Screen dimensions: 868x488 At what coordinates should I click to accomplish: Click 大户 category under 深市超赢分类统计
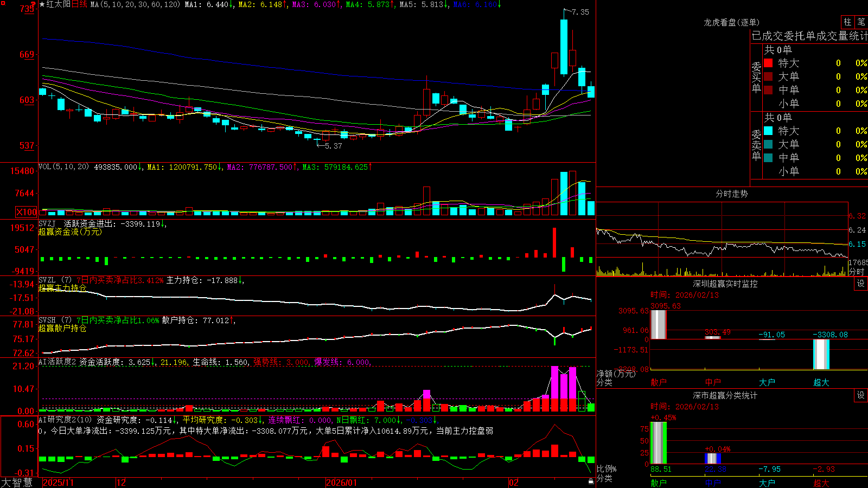tap(767, 483)
